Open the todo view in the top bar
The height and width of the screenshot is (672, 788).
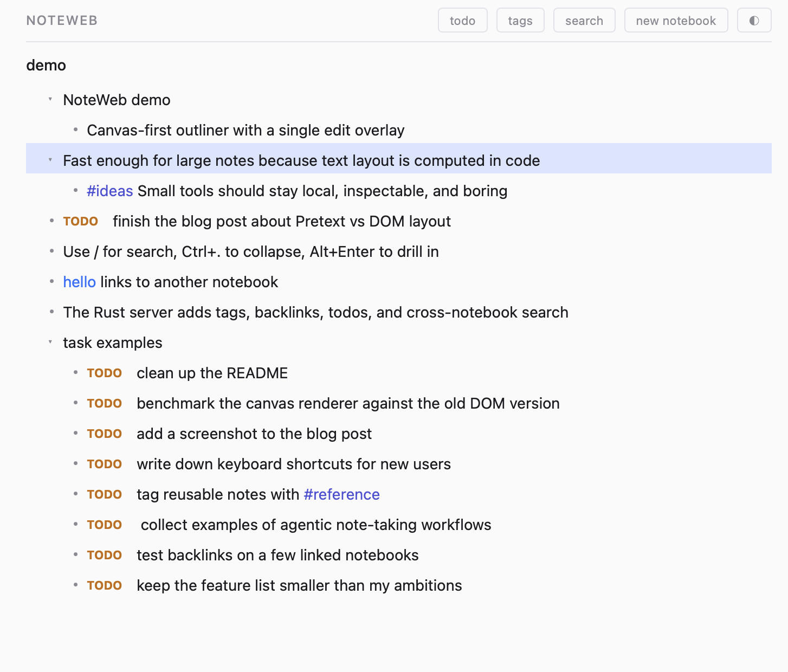(x=462, y=21)
